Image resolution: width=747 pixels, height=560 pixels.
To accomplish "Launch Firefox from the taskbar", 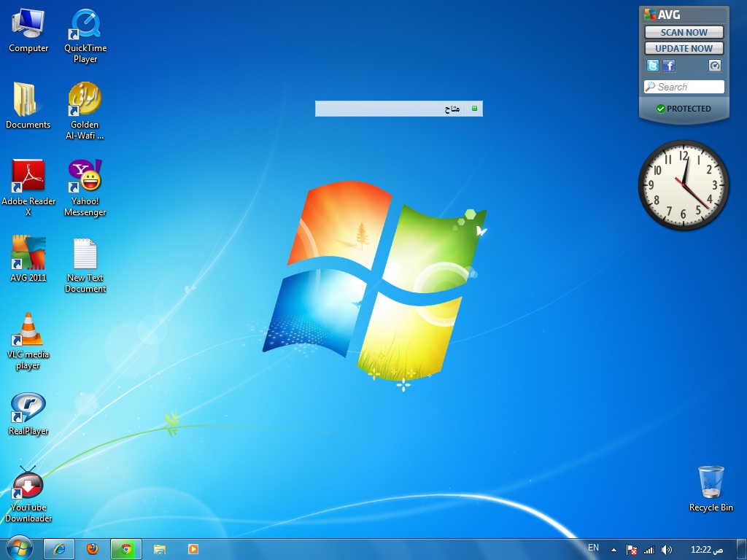I will coord(93,549).
